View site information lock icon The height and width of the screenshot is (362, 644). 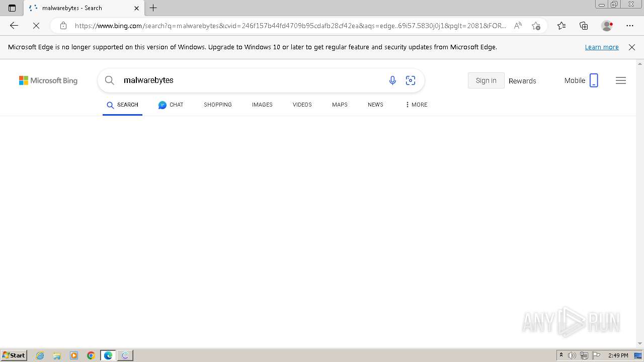point(63,26)
